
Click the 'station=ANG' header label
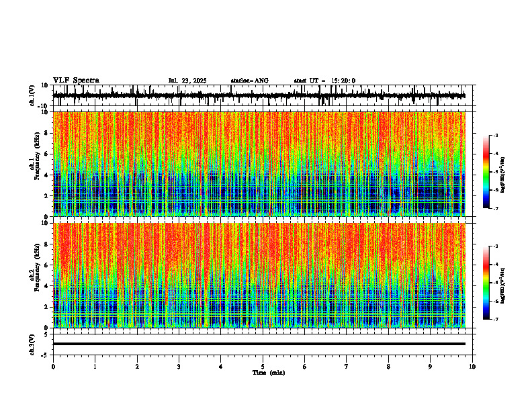coord(249,81)
